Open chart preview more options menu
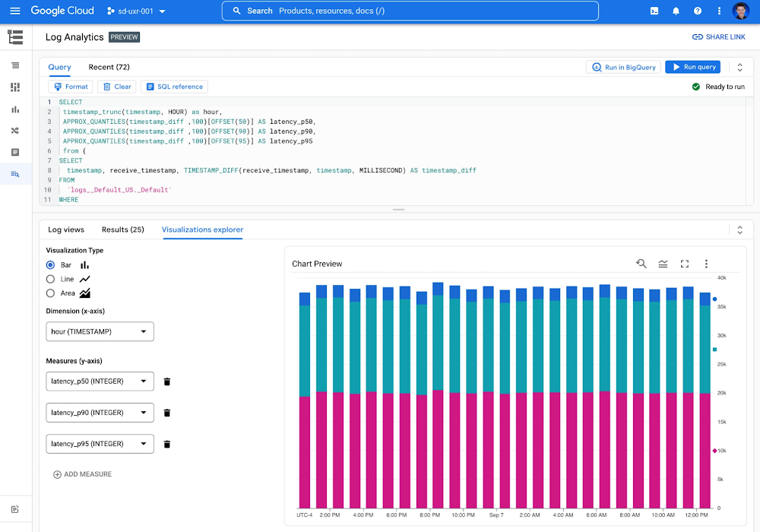 click(x=706, y=264)
